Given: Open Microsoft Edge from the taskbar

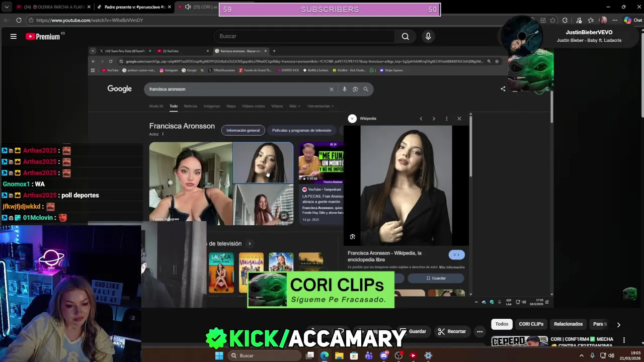Looking at the screenshot, I should pos(325,355).
